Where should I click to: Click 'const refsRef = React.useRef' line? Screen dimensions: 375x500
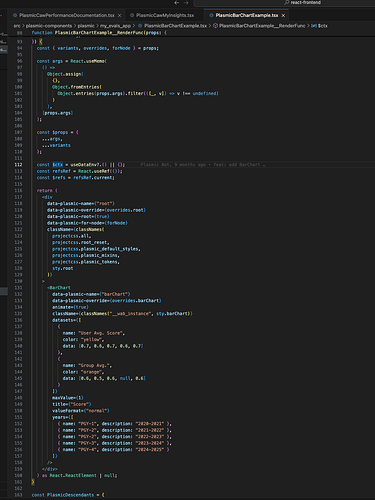tap(80, 171)
